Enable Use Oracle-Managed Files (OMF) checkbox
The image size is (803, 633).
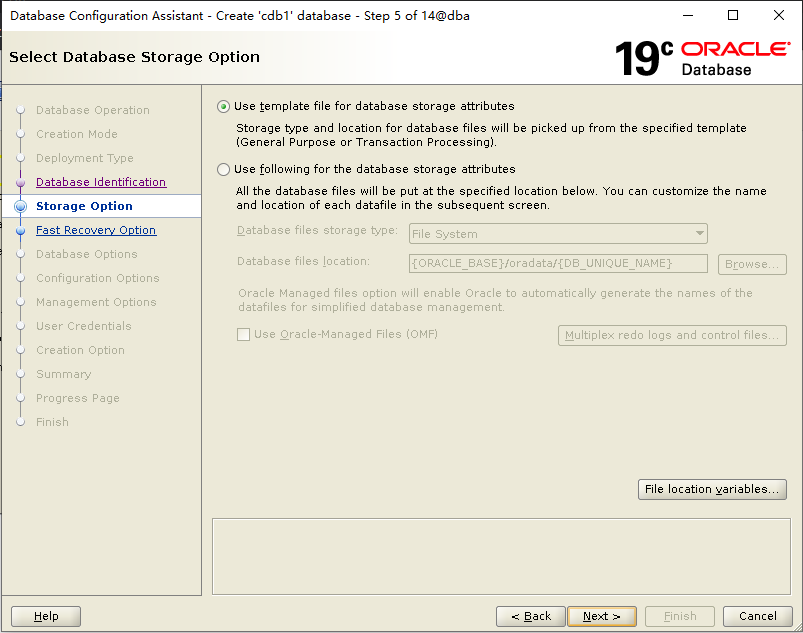click(x=243, y=334)
